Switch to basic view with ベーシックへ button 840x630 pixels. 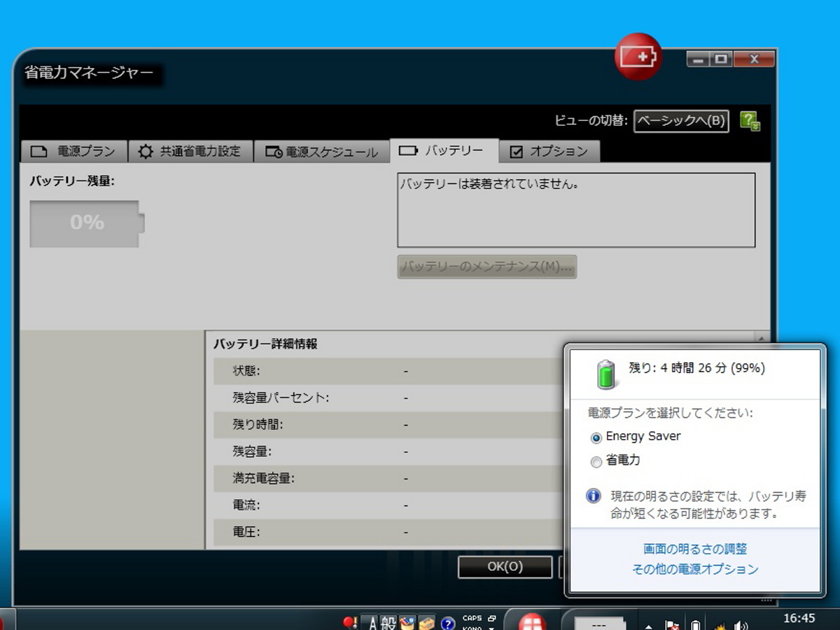[681, 120]
